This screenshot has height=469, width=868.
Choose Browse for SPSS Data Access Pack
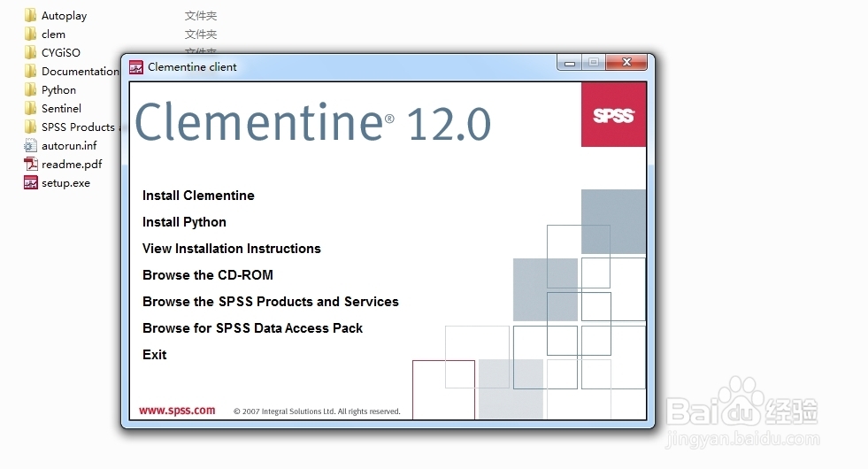(x=252, y=328)
